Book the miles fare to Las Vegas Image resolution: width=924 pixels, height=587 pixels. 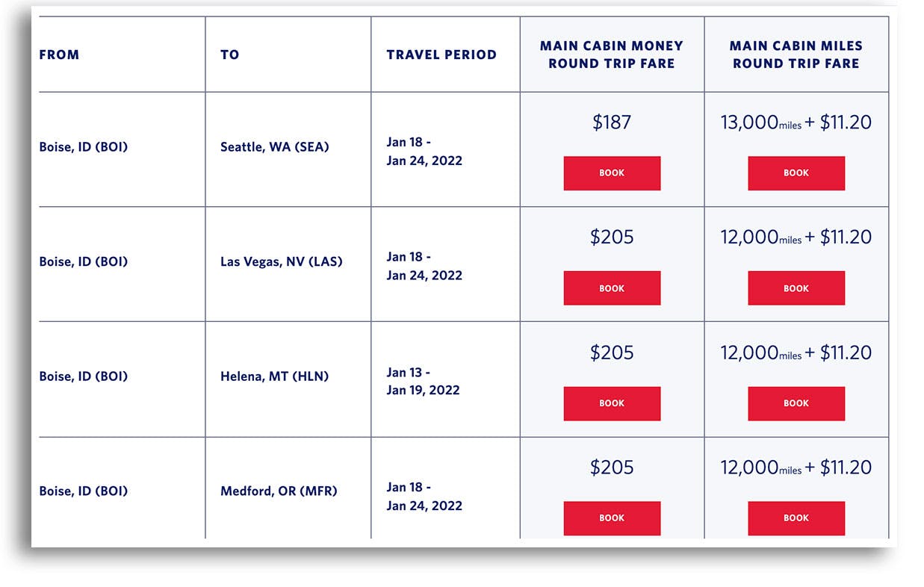pos(796,288)
